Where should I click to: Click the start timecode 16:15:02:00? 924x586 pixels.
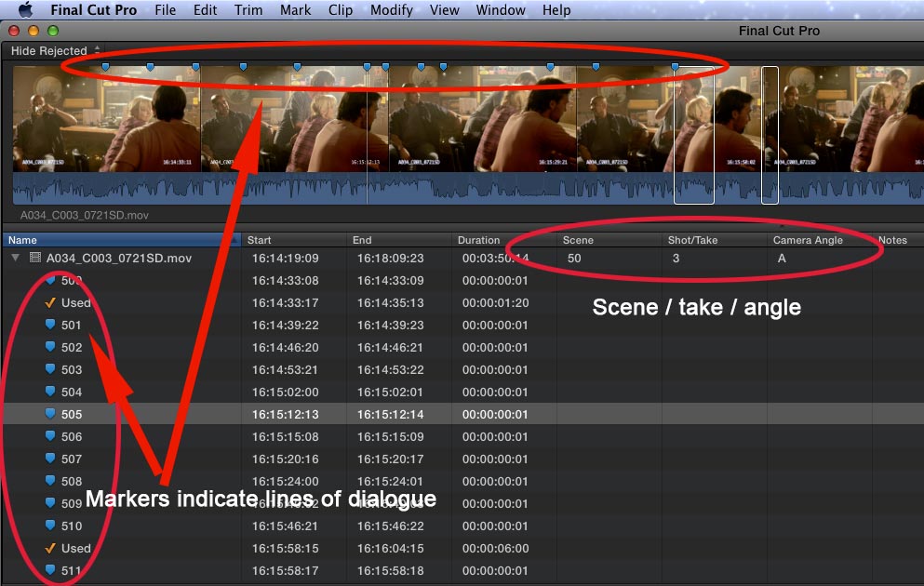tap(286, 392)
